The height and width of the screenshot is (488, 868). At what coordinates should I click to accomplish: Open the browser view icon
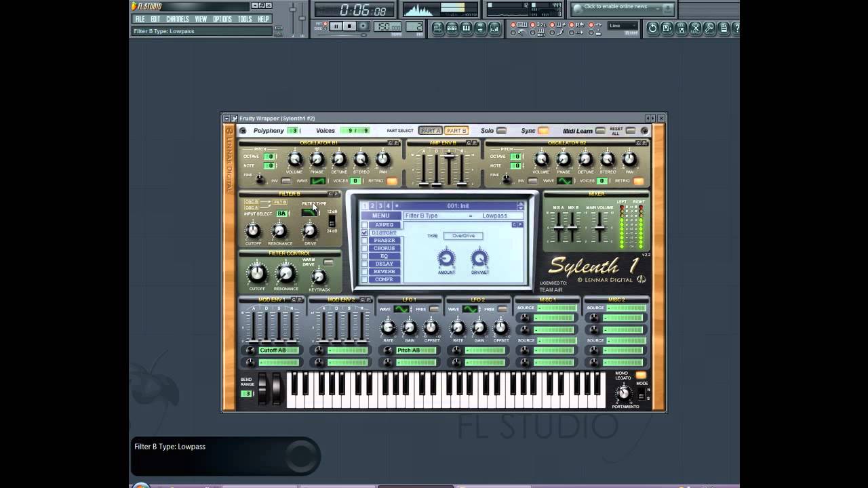(x=479, y=28)
